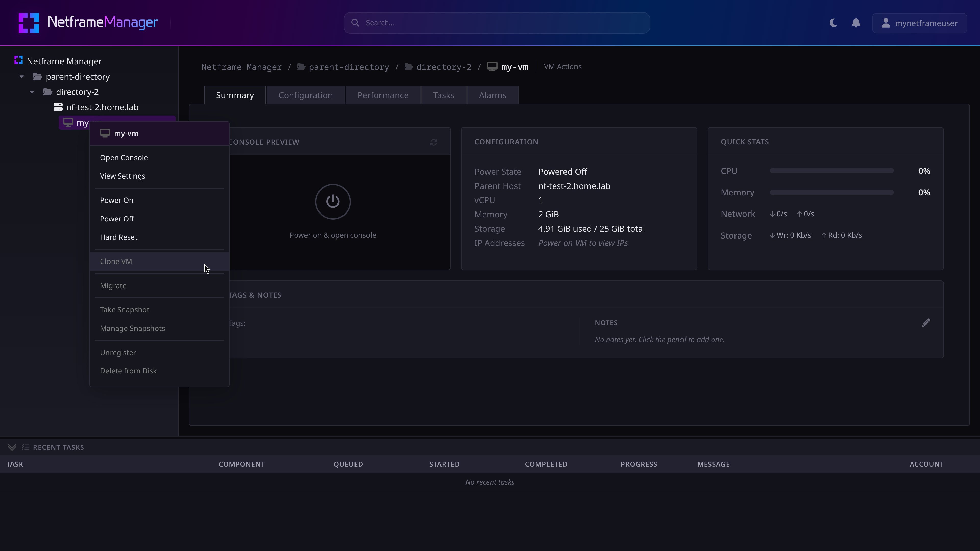
Task: Open the VM Actions menu
Action: [x=563, y=67]
